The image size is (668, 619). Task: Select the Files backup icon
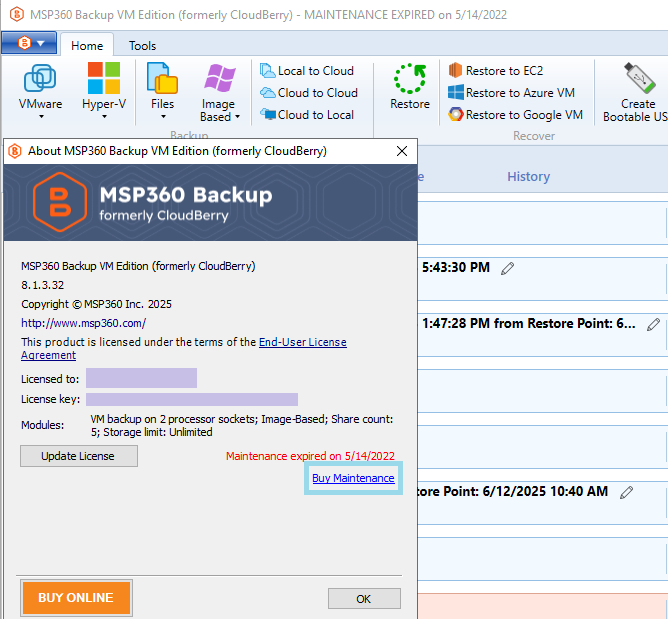tap(162, 78)
